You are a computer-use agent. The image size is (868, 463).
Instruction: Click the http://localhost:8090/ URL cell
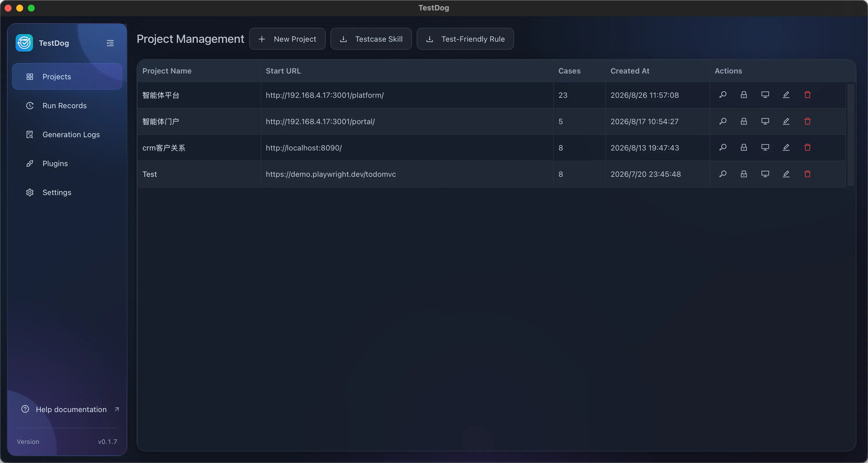[407, 148]
